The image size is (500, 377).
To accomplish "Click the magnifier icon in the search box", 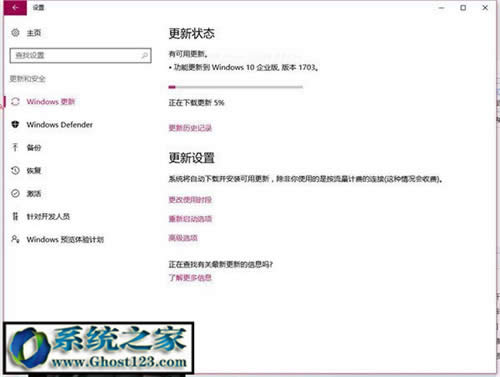I will (145, 55).
